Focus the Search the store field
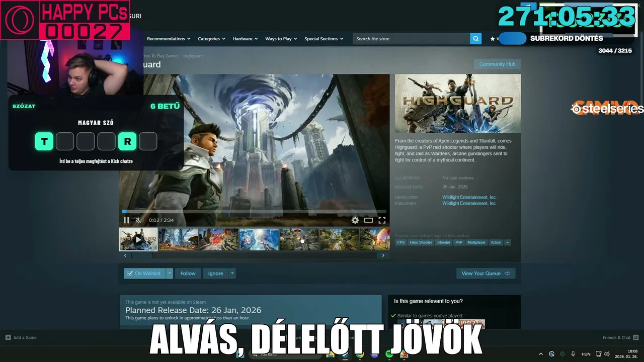The image size is (644, 362). point(412,39)
